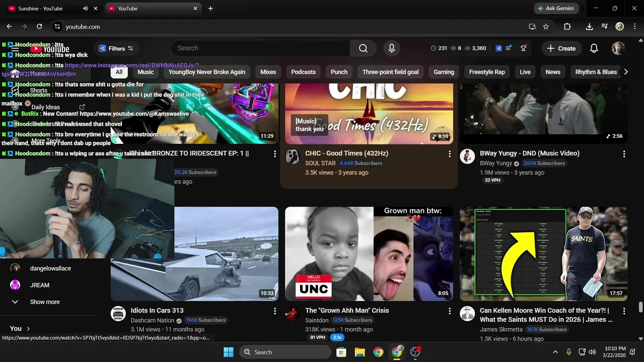The width and height of the screenshot is (644, 362).
Task: Select the YoungBoy Never Broke Again chip
Action: [x=207, y=72]
